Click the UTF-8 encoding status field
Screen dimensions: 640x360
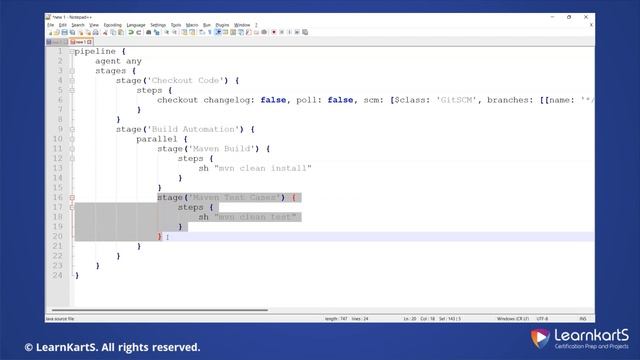point(542,318)
